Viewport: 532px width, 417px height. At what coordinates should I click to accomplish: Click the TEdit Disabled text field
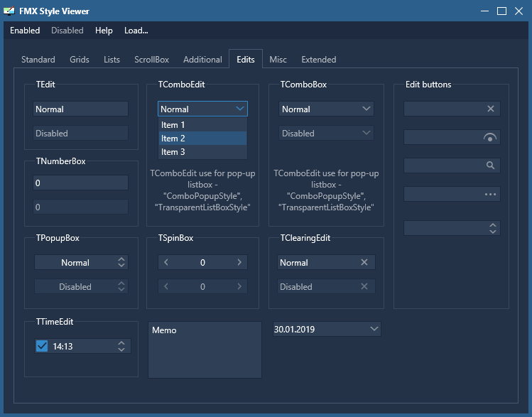tap(80, 133)
